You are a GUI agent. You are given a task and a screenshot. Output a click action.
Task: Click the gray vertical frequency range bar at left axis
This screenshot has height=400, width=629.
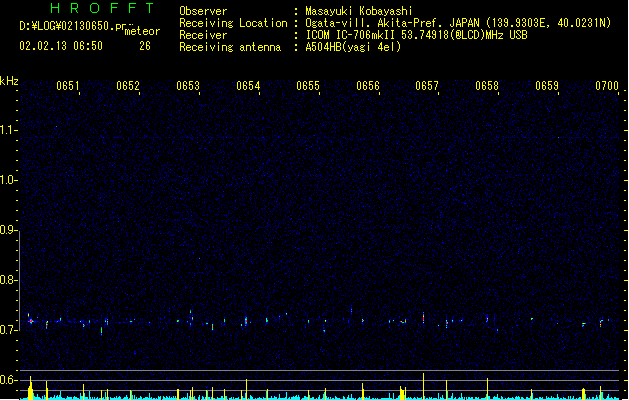19,281
